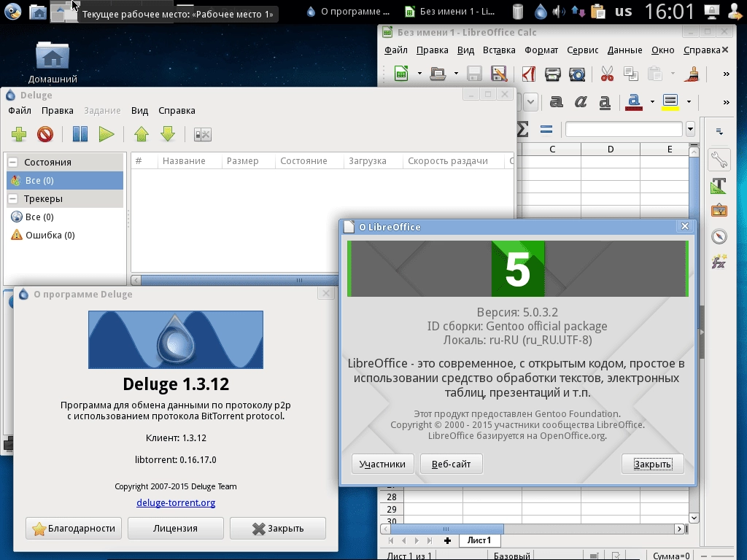
Task: Click the volume speaker tray icon
Action: click(x=559, y=12)
